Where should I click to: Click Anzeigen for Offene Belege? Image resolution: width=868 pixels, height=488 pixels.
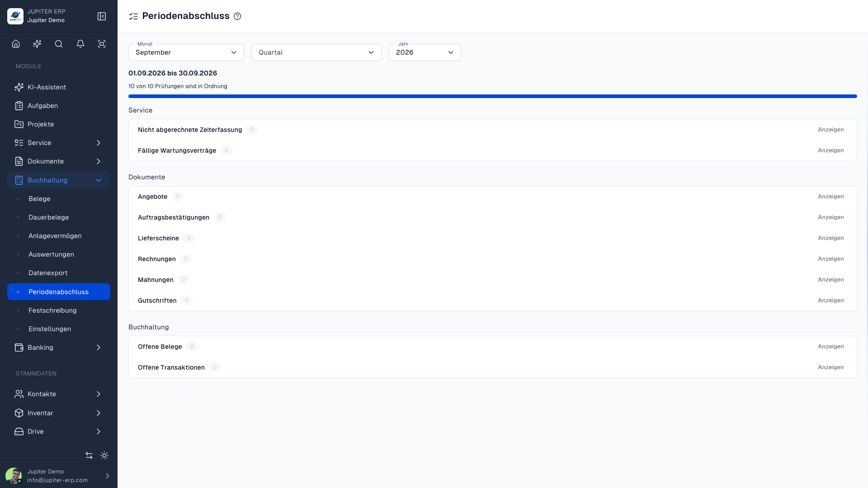click(830, 347)
